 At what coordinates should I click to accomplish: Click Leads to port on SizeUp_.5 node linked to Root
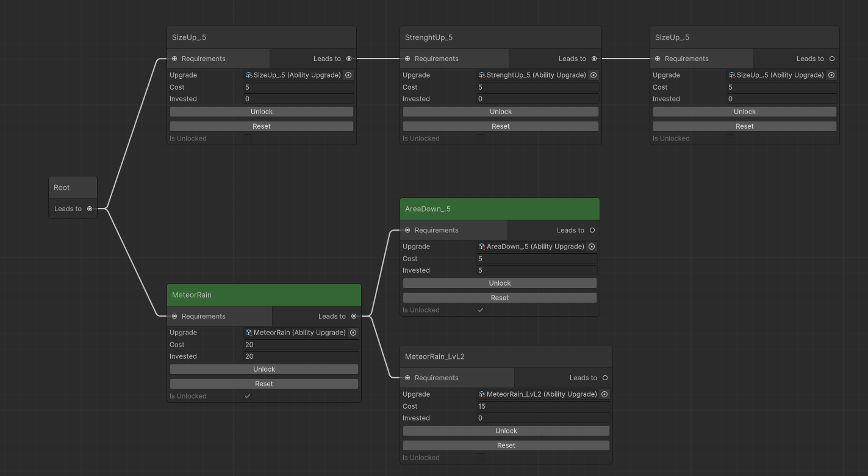349,59
